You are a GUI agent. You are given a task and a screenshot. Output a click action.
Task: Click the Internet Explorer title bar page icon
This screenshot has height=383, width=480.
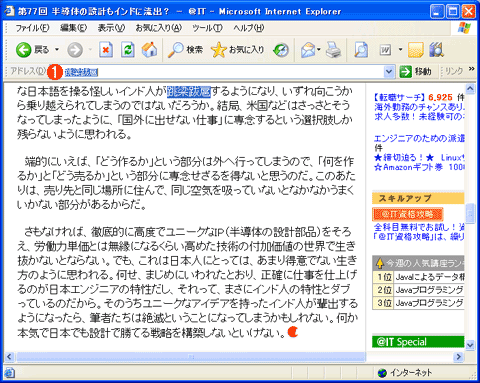9,11
